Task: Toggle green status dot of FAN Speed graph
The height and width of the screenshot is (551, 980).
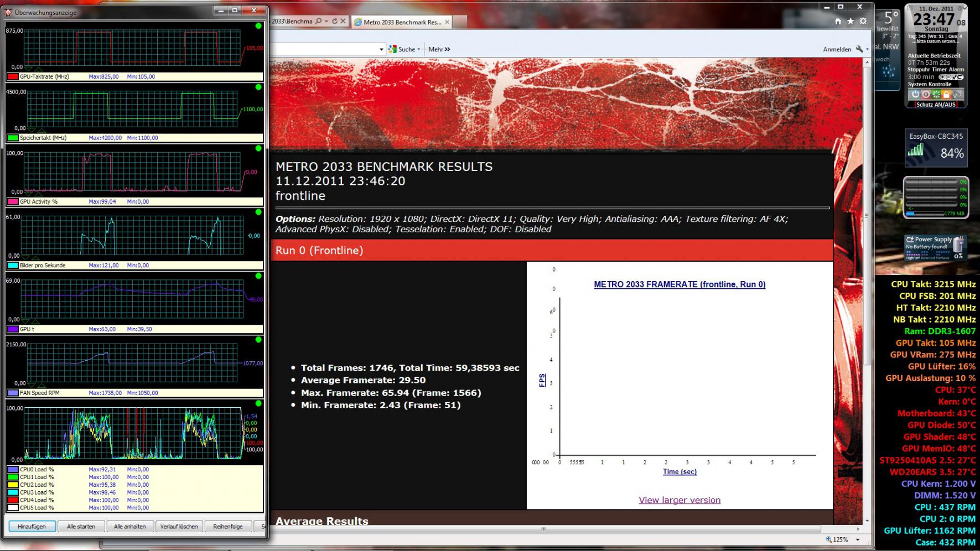Action: coord(258,340)
